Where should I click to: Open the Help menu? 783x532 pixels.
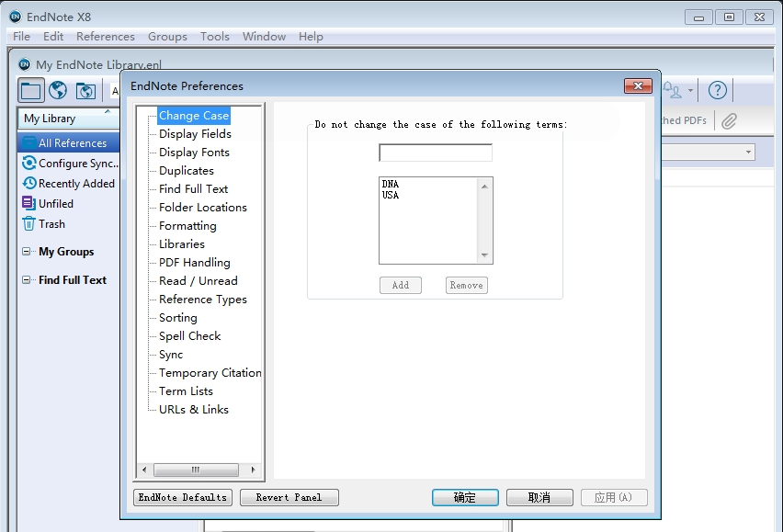click(311, 37)
